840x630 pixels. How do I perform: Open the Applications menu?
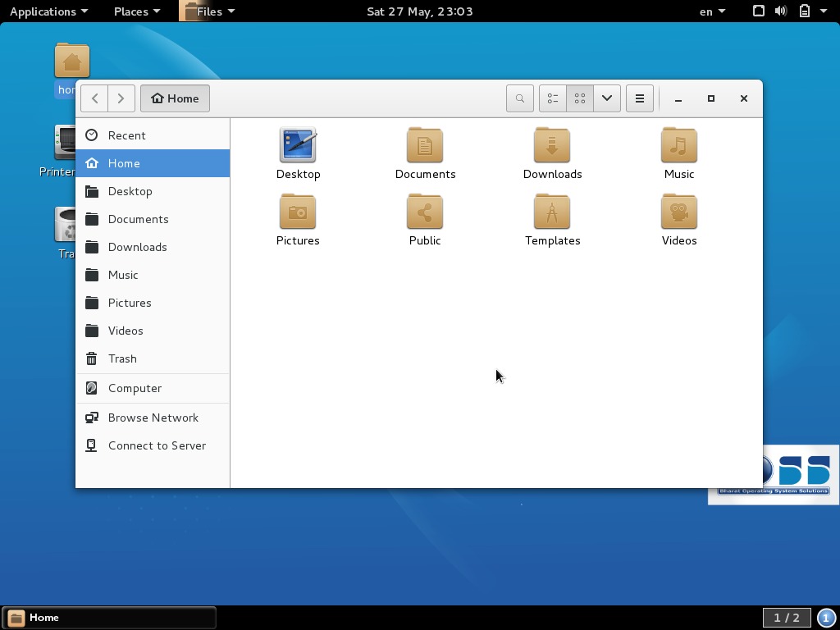point(43,11)
